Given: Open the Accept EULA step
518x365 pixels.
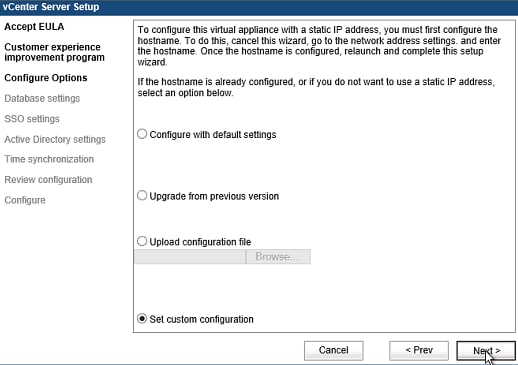Looking at the screenshot, I should pyautogui.click(x=34, y=27).
